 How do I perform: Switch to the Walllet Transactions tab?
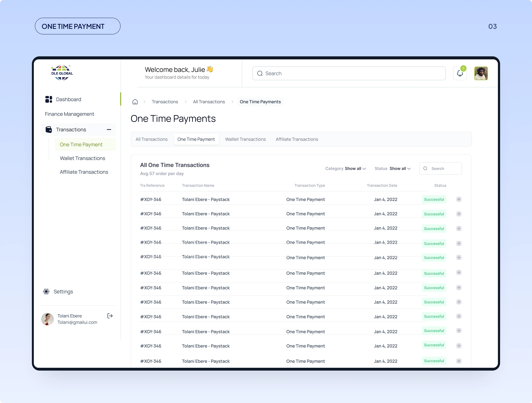tap(245, 139)
